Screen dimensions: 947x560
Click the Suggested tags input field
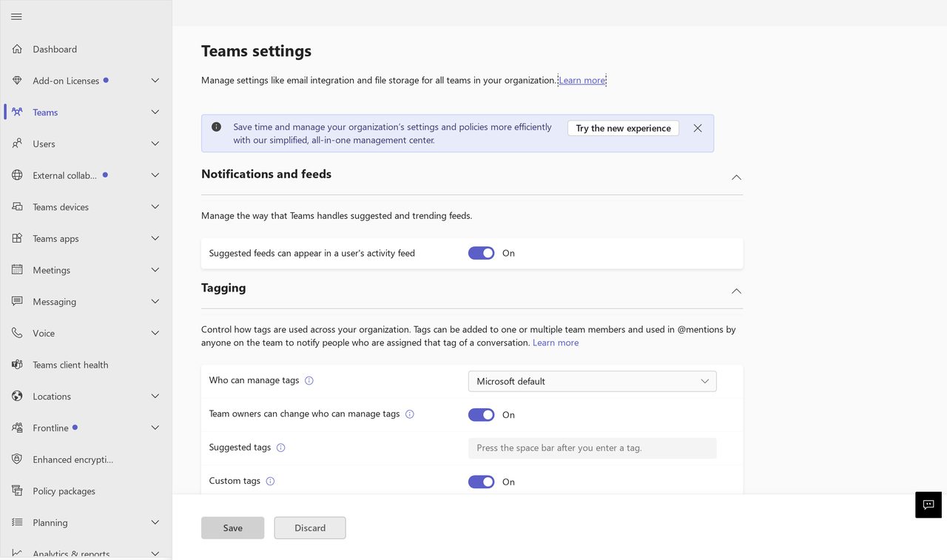point(592,448)
